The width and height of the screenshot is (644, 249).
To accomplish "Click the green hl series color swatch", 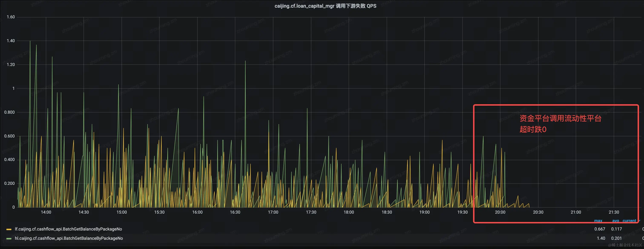I will pyautogui.click(x=9, y=239).
